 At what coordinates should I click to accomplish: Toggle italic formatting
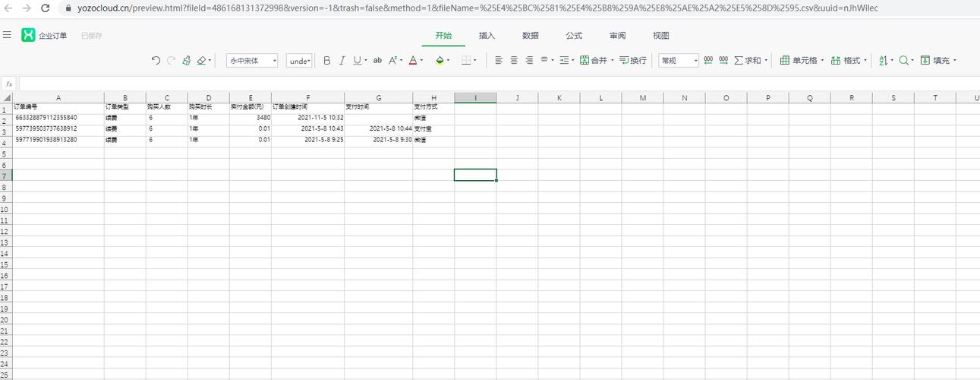click(x=342, y=61)
